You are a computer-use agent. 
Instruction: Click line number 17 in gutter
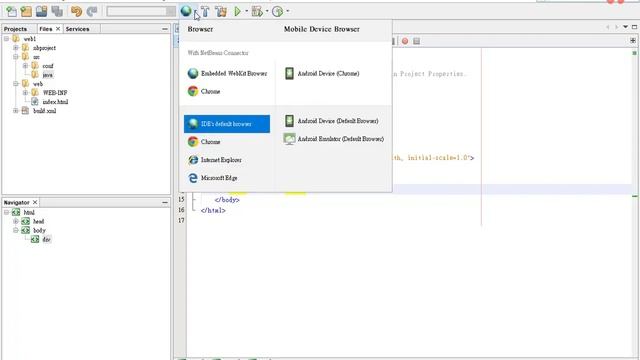point(181,220)
